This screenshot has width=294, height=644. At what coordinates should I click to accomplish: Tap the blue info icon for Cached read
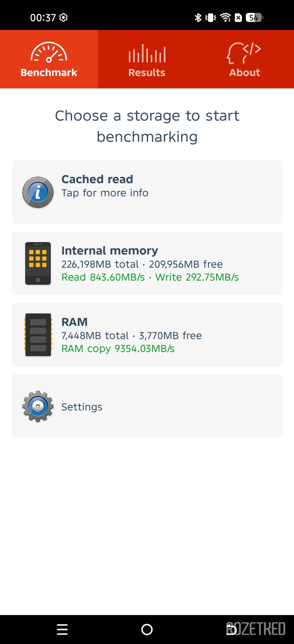[38, 192]
